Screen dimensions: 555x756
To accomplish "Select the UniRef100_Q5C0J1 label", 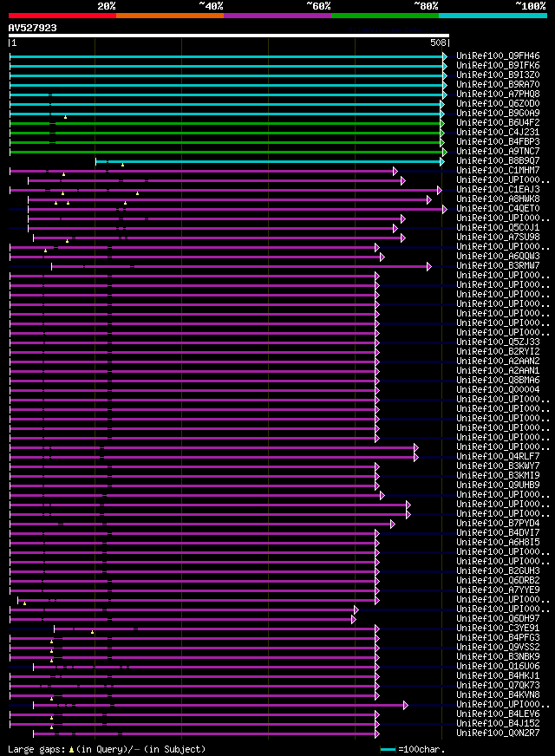I will [498, 227].
